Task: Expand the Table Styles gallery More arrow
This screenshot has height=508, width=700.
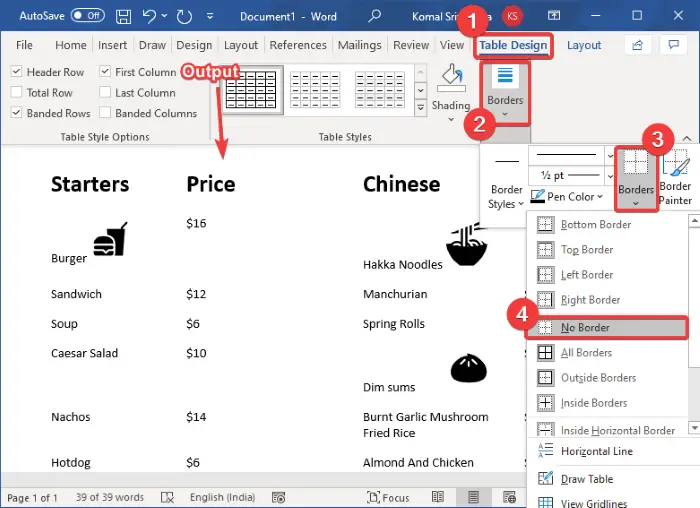Action: tap(420, 108)
